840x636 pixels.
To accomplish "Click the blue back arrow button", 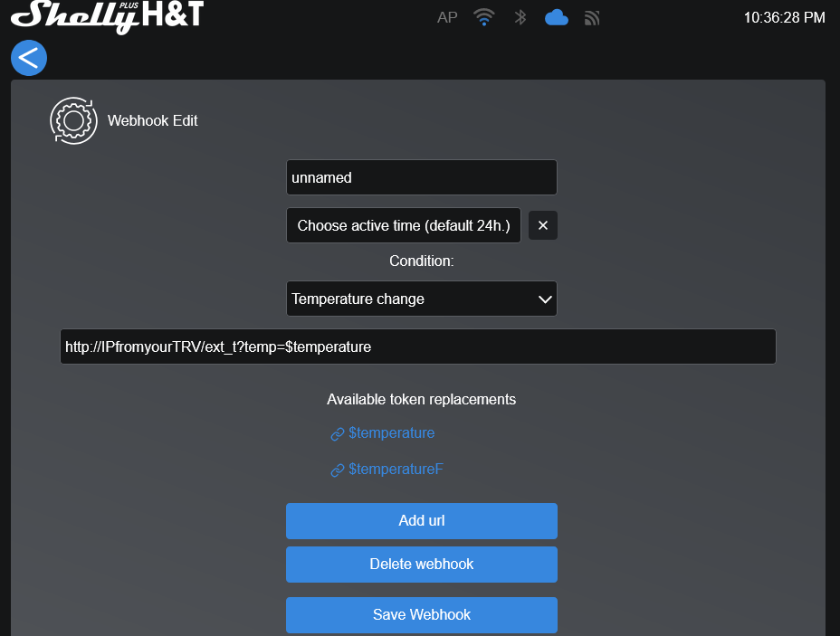I will 29,58.
